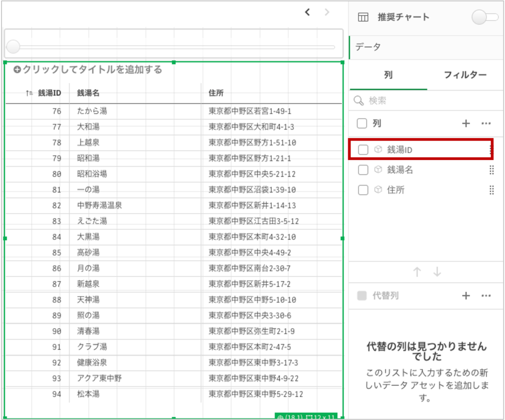Click the drag handle for 住所
The width and height of the screenshot is (505, 420).
pyautogui.click(x=491, y=190)
